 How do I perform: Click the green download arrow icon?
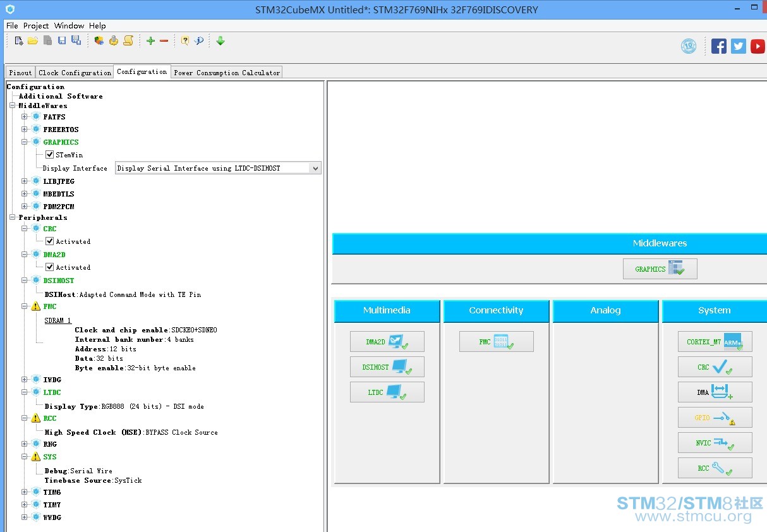[220, 41]
